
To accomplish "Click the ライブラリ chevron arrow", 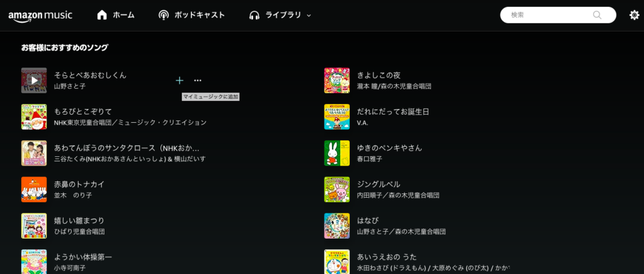I will (x=309, y=16).
